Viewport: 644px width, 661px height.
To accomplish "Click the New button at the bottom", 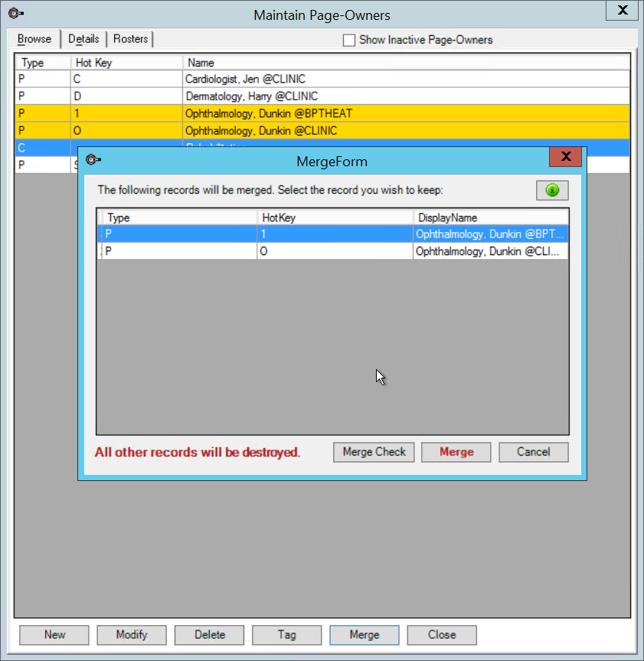I will (x=54, y=635).
